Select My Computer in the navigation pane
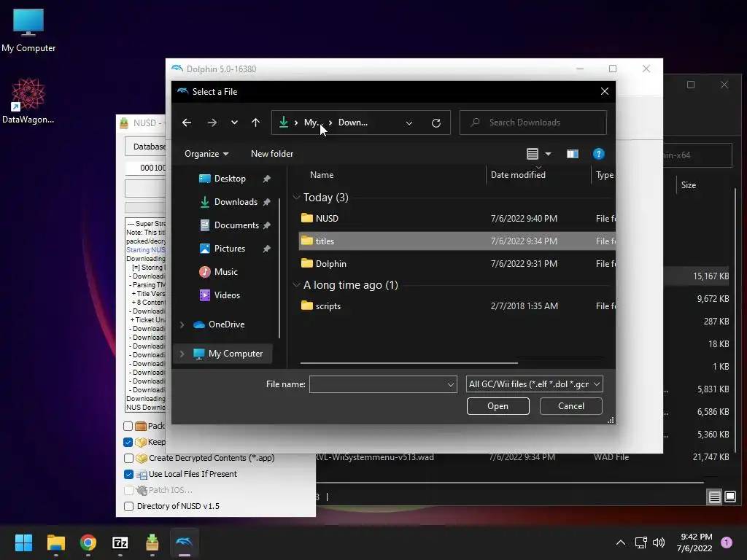Viewport: 747px width, 560px height. point(236,354)
